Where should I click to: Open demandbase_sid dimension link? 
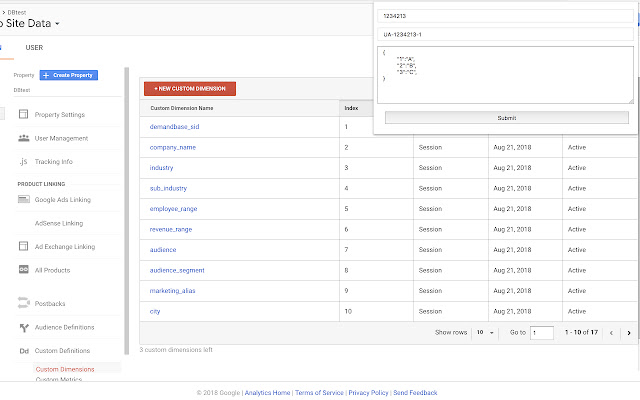(x=174, y=127)
